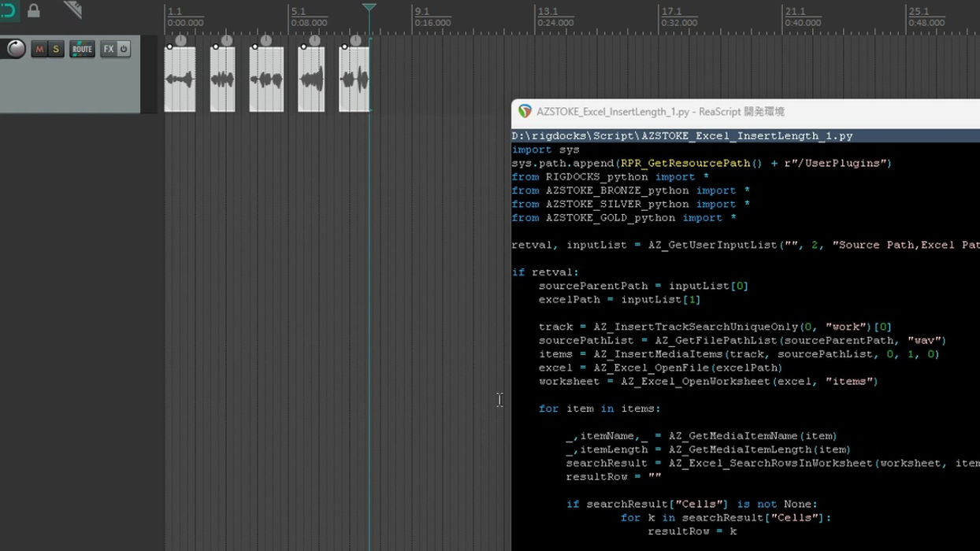The width and height of the screenshot is (980, 551).
Task: Click the AZ_InsertMediaItems code line
Action: (x=739, y=354)
